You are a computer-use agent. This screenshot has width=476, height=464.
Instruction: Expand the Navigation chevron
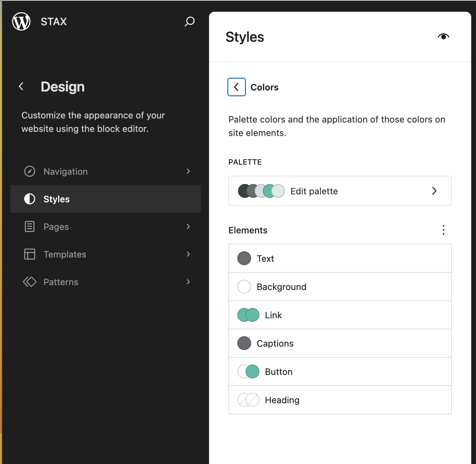188,171
